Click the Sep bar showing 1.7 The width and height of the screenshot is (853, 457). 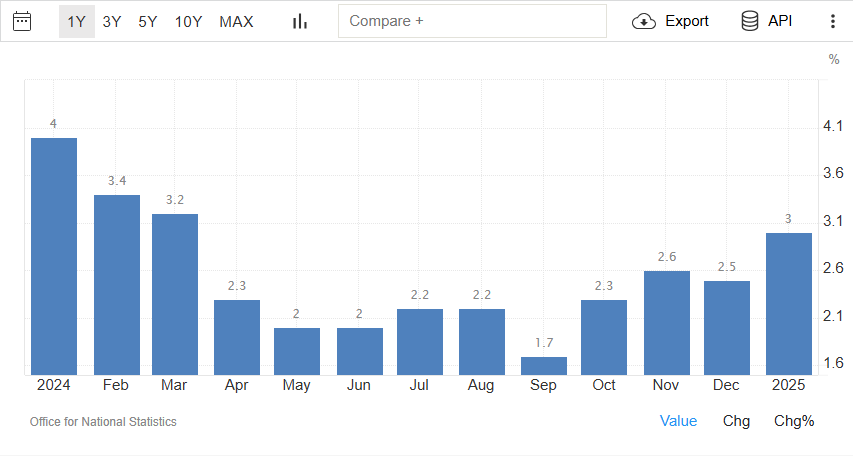tap(544, 366)
